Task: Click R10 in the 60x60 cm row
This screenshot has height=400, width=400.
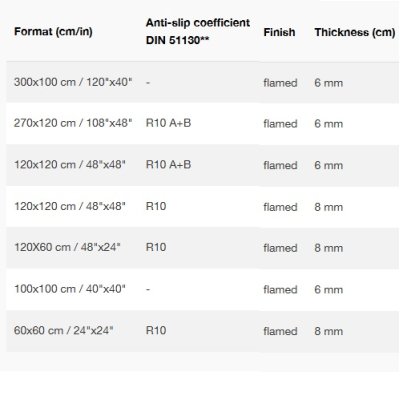Action: pos(156,330)
